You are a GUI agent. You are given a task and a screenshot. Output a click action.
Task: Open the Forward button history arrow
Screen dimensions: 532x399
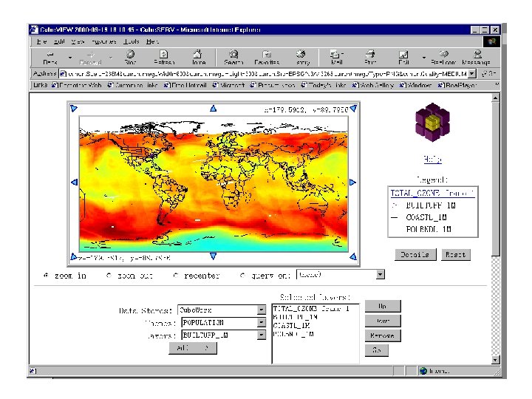pos(110,58)
